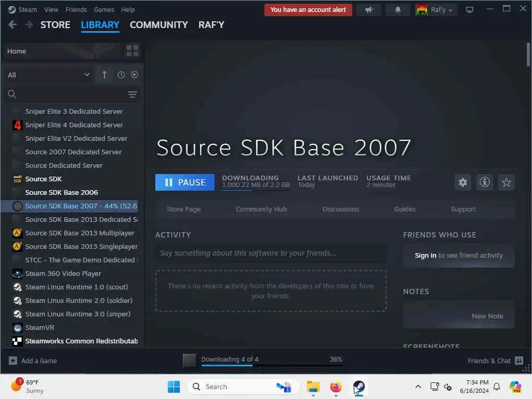Select the Source SDK entry icon
Screen dimensions: 532x399
click(x=17, y=179)
